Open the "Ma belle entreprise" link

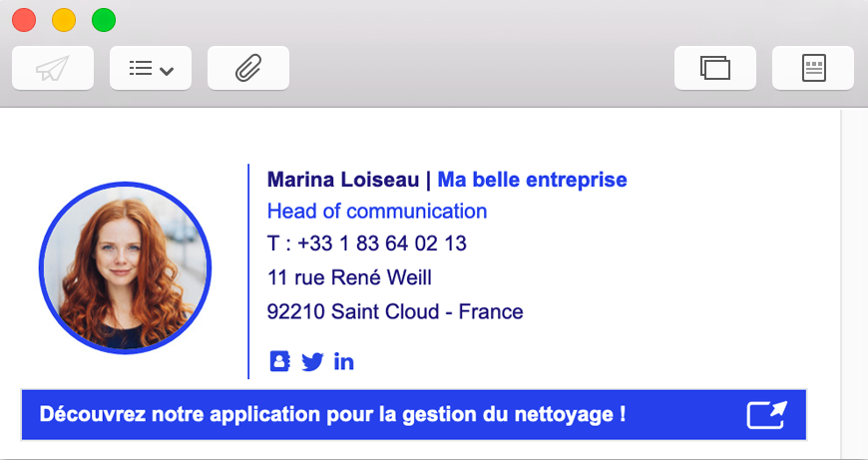tap(532, 180)
